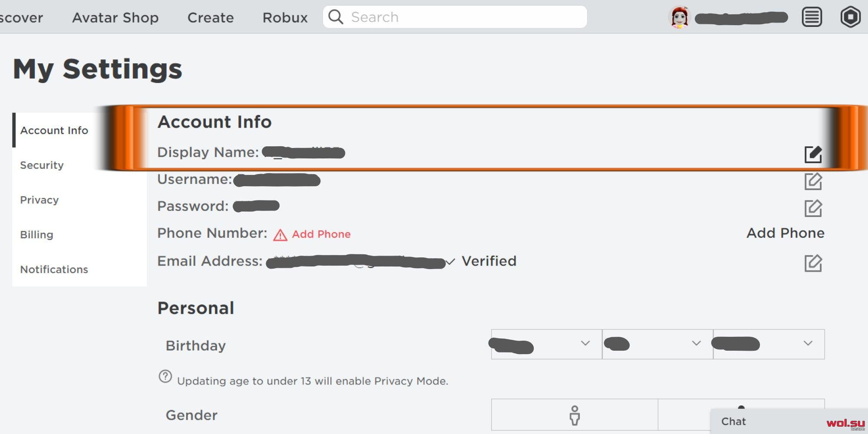Screen dimensions: 868x434
Task: Open the Password edit icon
Action: point(813,208)
